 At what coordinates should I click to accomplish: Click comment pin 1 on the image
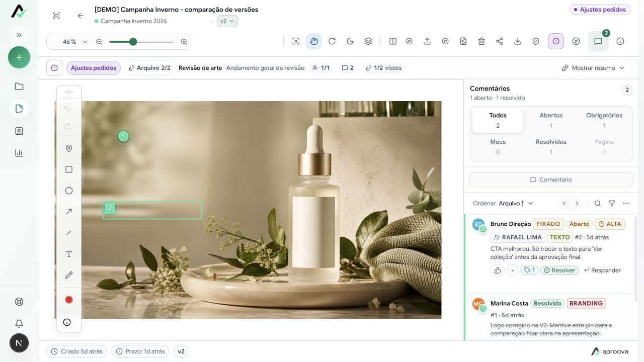click(123, 136)
